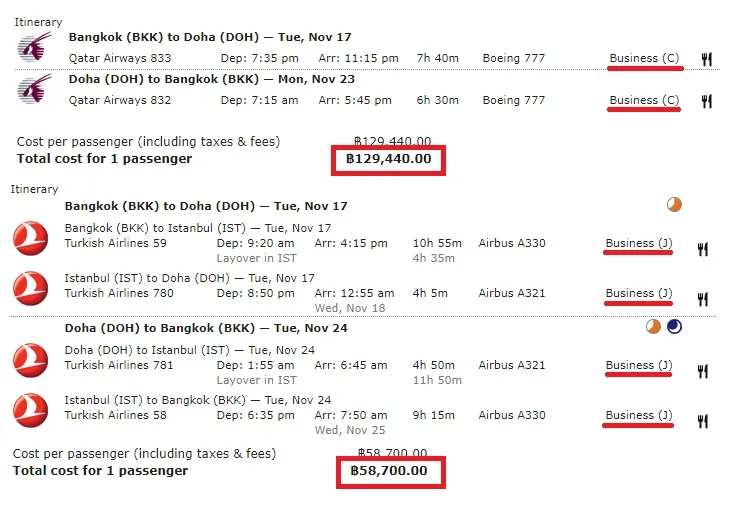Open Business (J) fare class for Turkish 59

coord(639,243)
